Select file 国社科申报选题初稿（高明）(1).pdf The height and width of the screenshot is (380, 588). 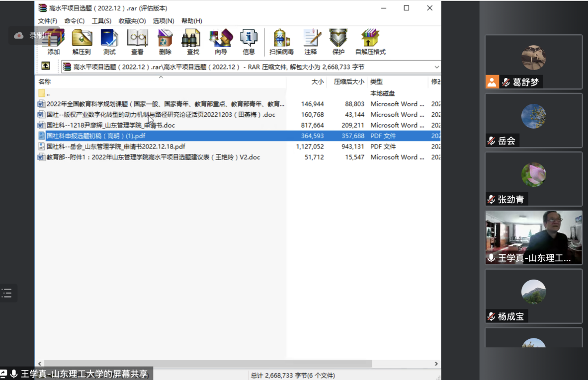pos(238,136)
